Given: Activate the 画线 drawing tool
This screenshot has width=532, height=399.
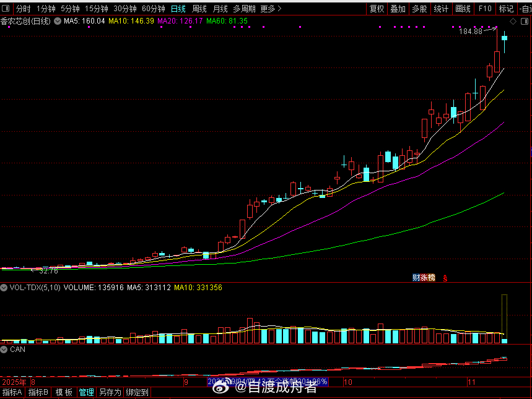Looking at the screenshot, I should [x=463, y=9].
